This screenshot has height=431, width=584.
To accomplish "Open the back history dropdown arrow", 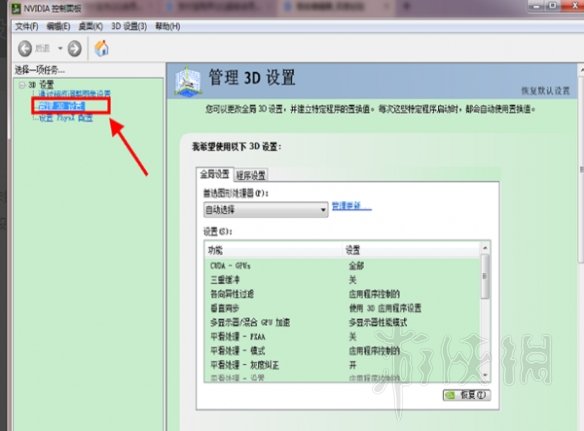I will (x=60, y=48).
